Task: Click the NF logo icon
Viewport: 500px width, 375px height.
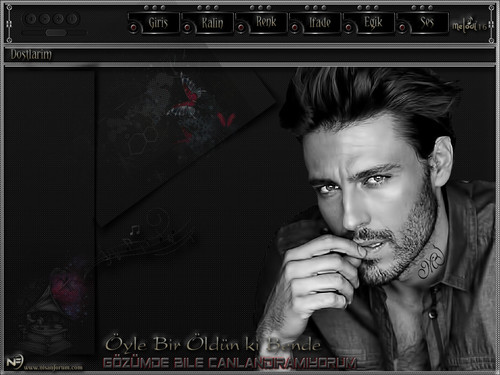Action: (15, 362)
